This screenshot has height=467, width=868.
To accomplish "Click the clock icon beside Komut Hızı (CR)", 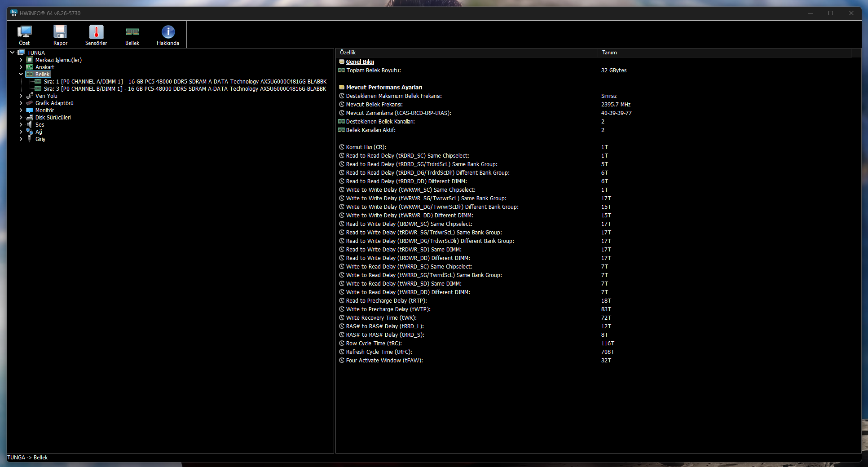I will (342, 147).
